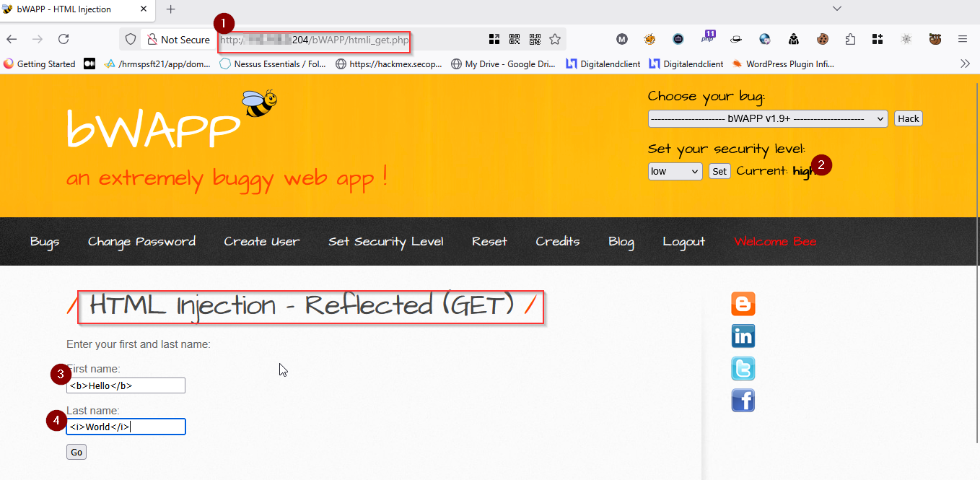The width and height of the screenshot is (980, 480).
Task: Open the hat extension icon
Action: (x=736, y=39)
